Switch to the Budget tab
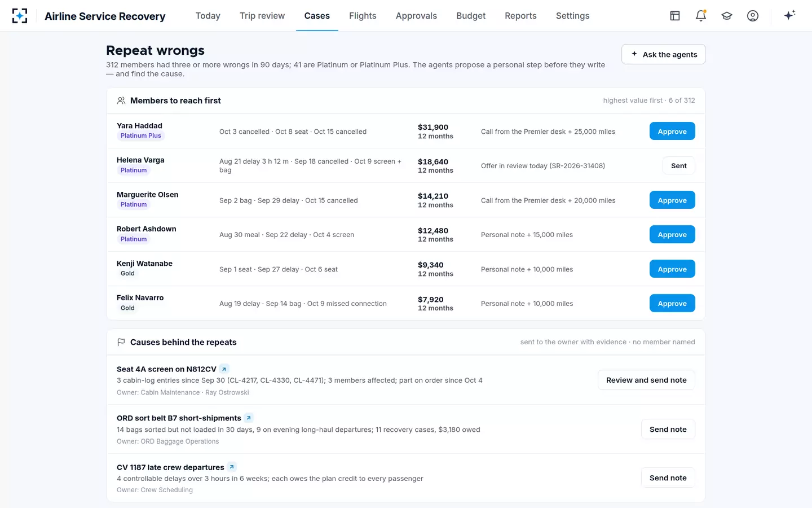The image size is (812, 508). [x=471, y=16]
